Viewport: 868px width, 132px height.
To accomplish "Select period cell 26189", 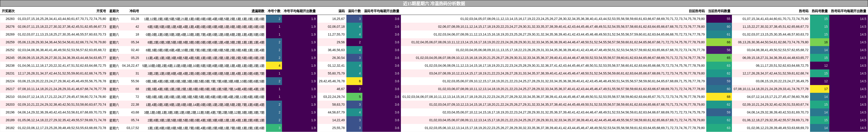I will tap(10, 120).
